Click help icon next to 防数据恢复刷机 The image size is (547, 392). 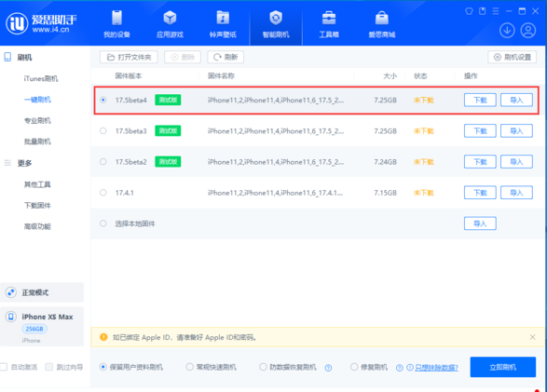pyautogui.click(x=328, y=368)
